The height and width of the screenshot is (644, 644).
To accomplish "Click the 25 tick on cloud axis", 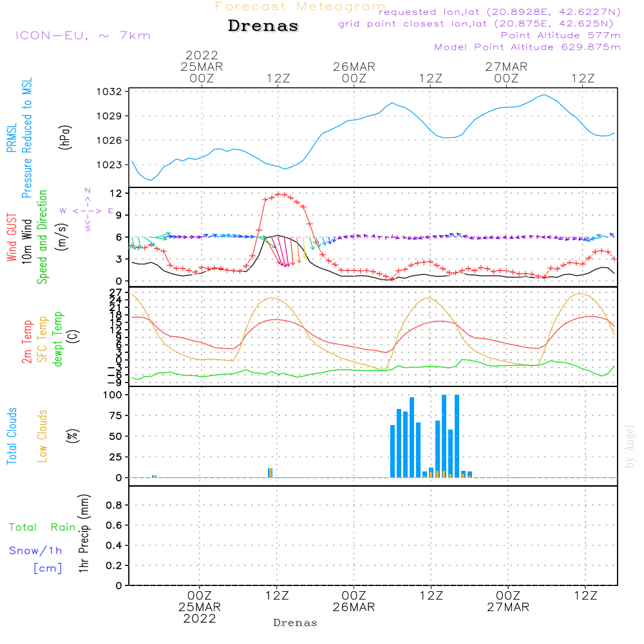I will [116, 457].
